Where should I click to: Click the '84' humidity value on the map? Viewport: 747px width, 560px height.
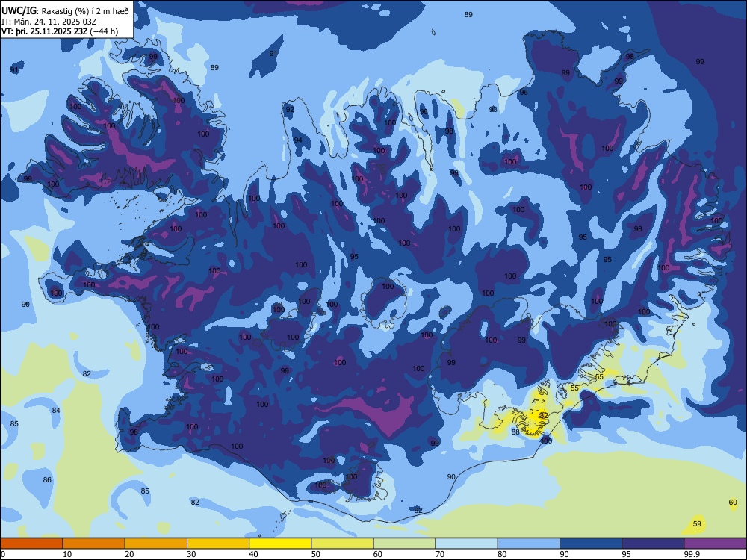[56, 410]
